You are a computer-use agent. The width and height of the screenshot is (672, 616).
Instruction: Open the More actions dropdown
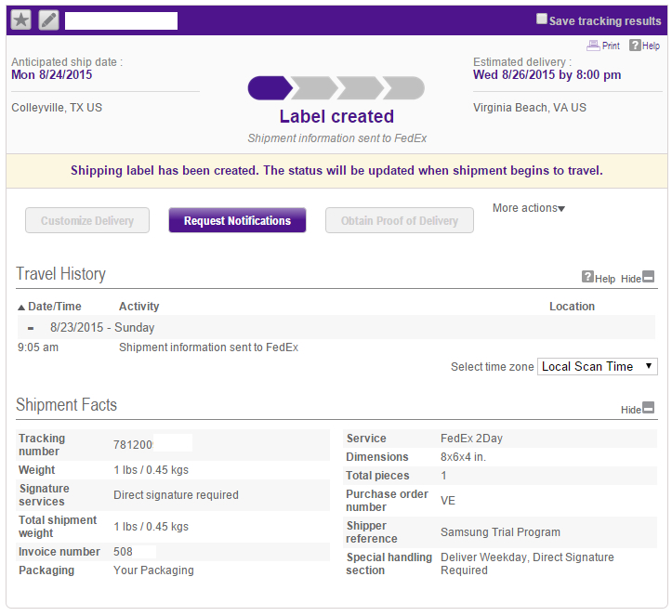529,208
